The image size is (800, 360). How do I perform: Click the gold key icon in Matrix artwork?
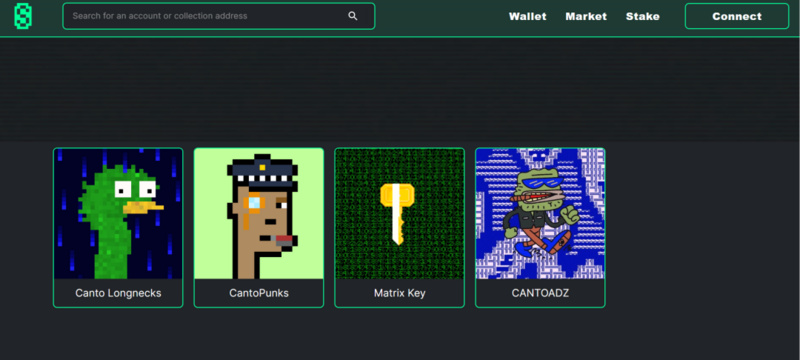coord(397,214)
